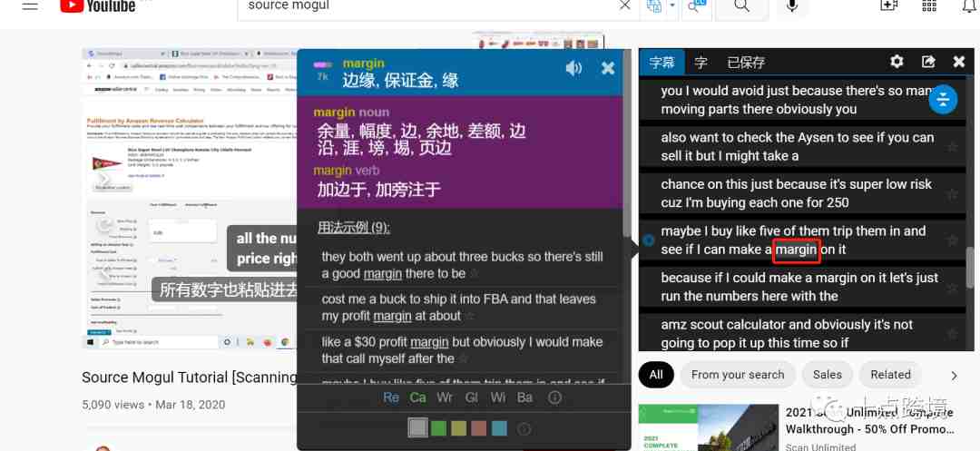The height and width of the screenshot is (451, 980).
Task: Open '2021 Scan Unlimited Complete Walkthrough' title
Action: (869, 421)
